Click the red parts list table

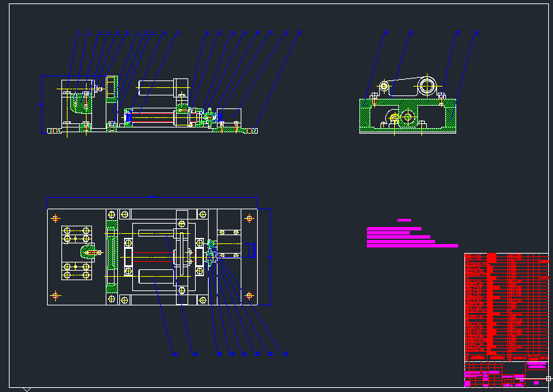point(506,307)
